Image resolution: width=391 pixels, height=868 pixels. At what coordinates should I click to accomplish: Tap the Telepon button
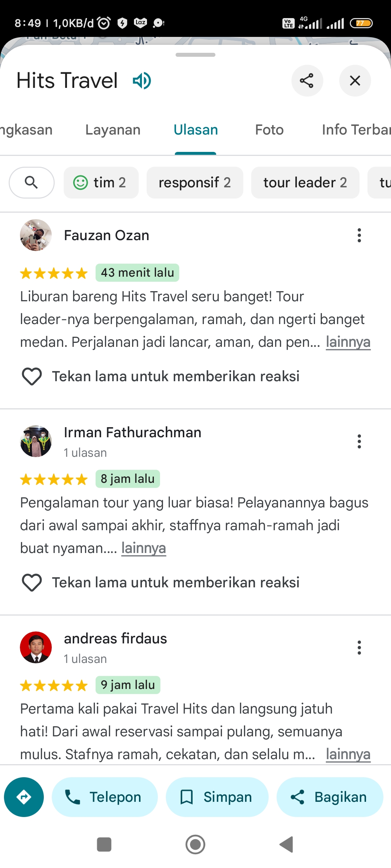click(x=105, y=797)
